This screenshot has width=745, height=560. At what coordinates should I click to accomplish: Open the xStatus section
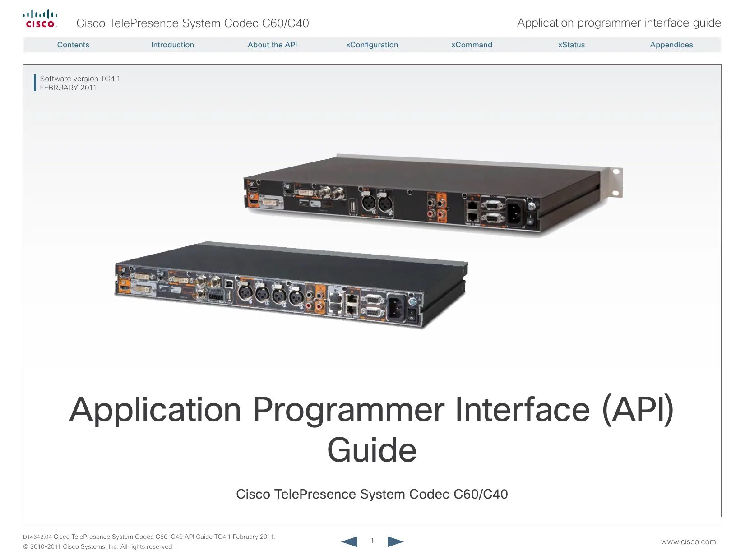point(571,45)
